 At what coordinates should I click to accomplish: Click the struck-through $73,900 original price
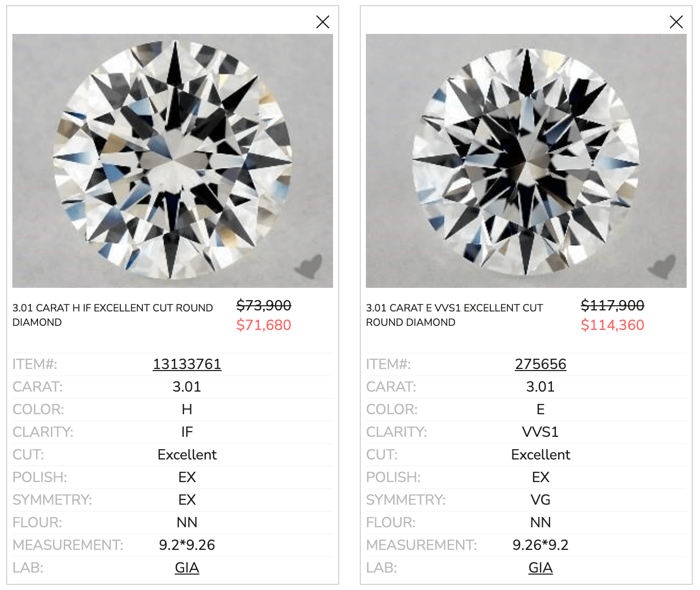(x=264, y=305)
